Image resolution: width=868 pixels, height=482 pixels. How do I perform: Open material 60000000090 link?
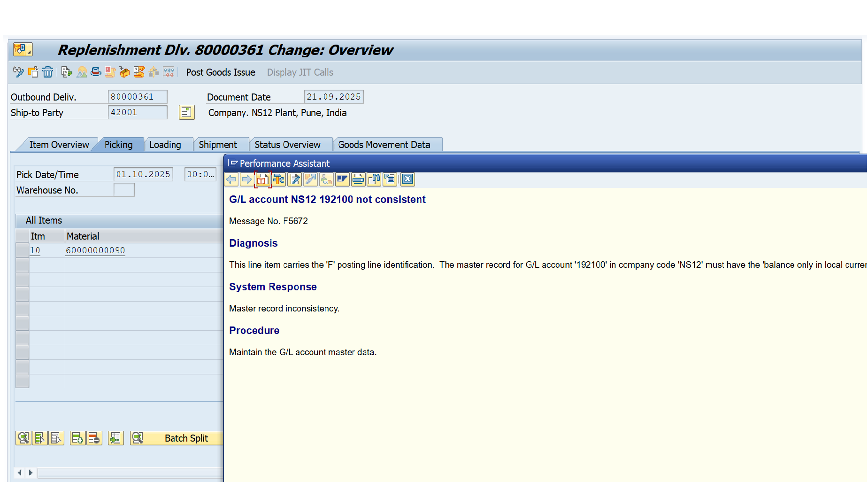coord(95,250)
